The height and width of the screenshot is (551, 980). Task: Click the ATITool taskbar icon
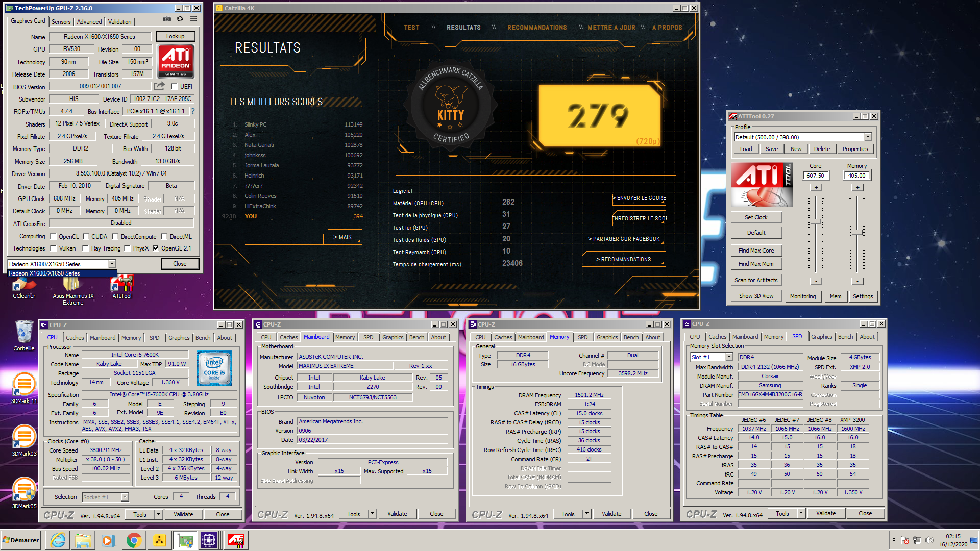[x=236, y=540]
